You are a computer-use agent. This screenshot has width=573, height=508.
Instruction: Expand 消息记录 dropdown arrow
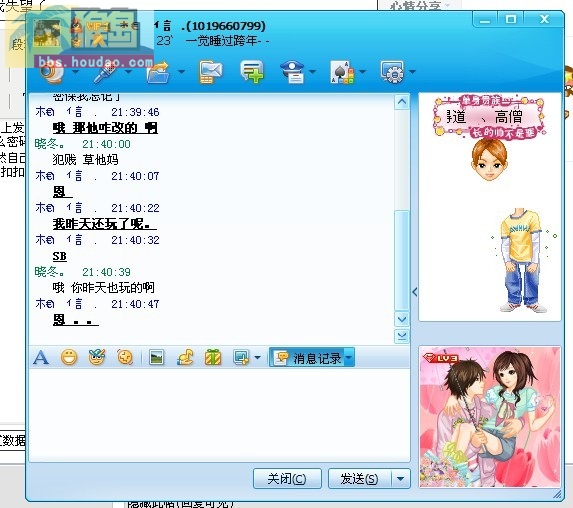[x=349, y=358]
